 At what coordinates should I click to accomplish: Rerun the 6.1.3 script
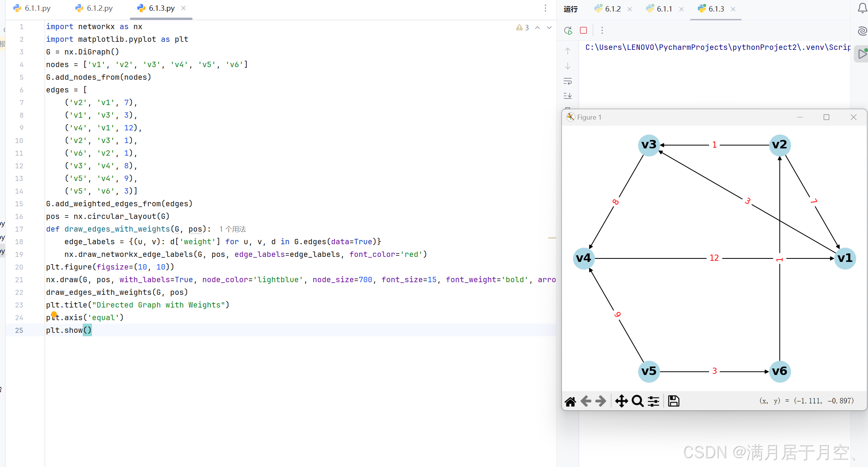tap(568, 30)
